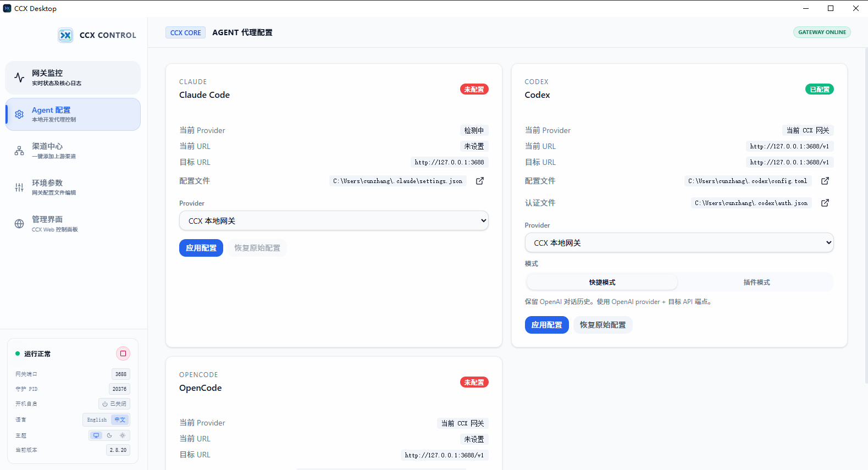
Task: Click Codex config.toml file path
Action: click(748, 181)
